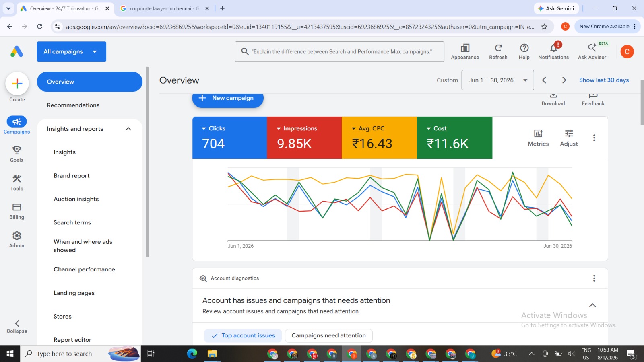
Task: Collapse the Insights and reports section
Action: (128, 129)
